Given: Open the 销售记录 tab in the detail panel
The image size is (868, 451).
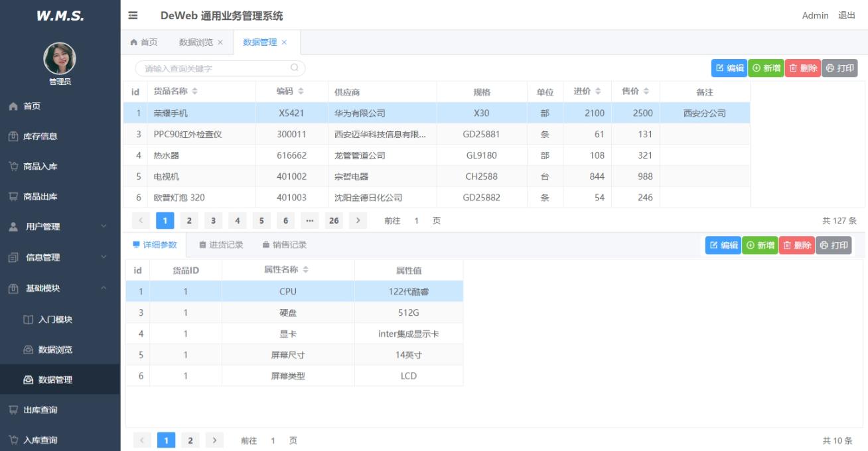Looking at the screenshot, I should pyautogui.click(x=285, y=245).
